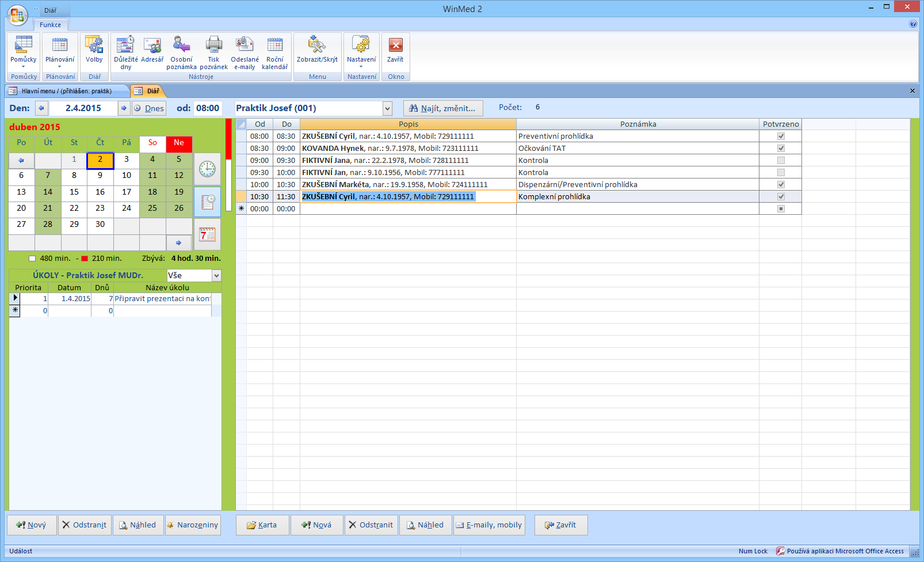The width and height of the screenshot is (924, 562).
Task: Click the Dnes today button
Action: (x=149, y=108)
